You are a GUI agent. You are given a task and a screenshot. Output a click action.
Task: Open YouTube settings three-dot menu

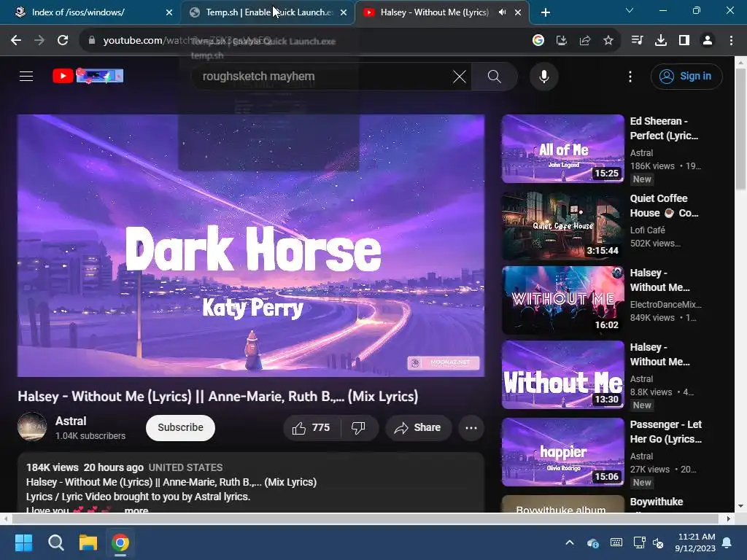click(x=630, y=76)
